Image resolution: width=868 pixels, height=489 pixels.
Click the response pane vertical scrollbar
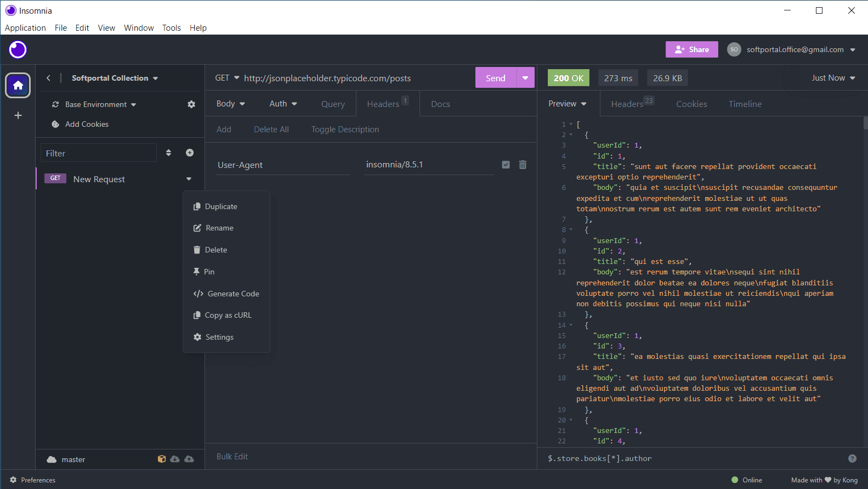[x=865, y=123]
